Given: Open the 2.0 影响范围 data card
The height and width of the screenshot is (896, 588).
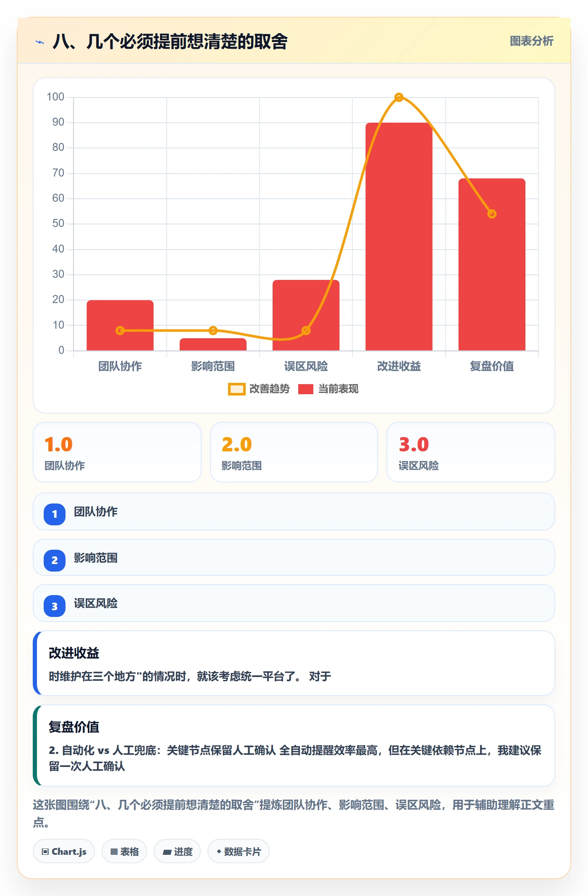Looking at the screenshot, I should click(x=294, y=452).
